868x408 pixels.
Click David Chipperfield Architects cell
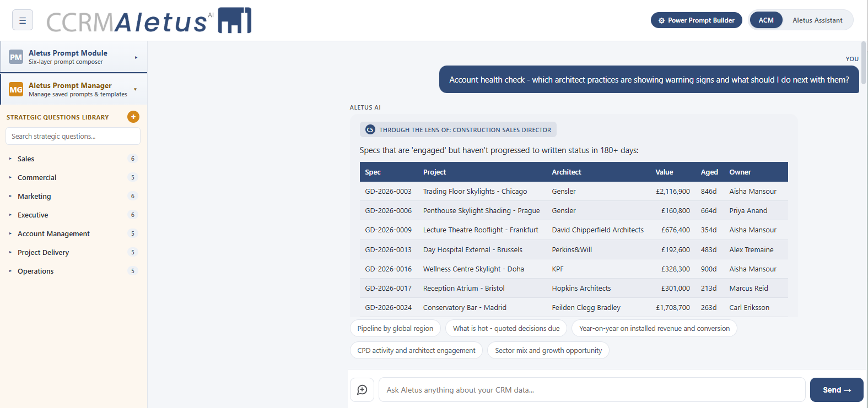pos(598,230)
